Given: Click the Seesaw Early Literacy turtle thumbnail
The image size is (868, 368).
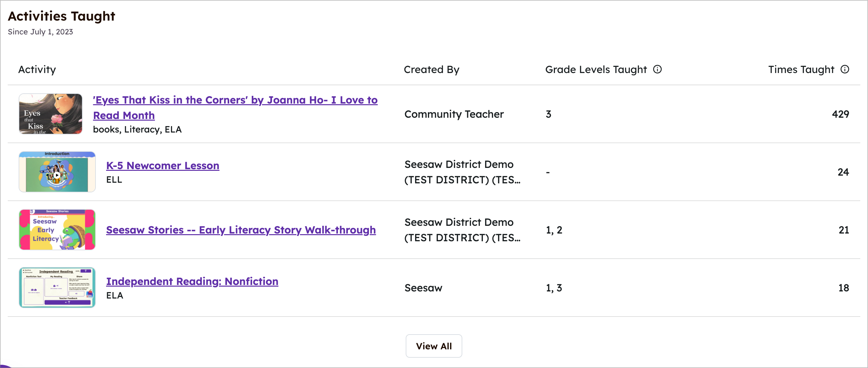Looking at the screenshot, I should [x=57, y=230].
